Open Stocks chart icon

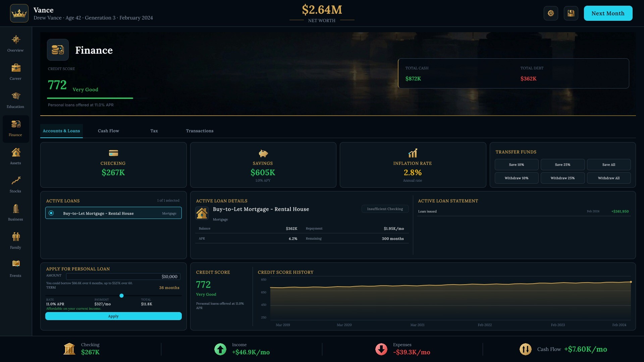pyautogui.click(x=16, y=180)
